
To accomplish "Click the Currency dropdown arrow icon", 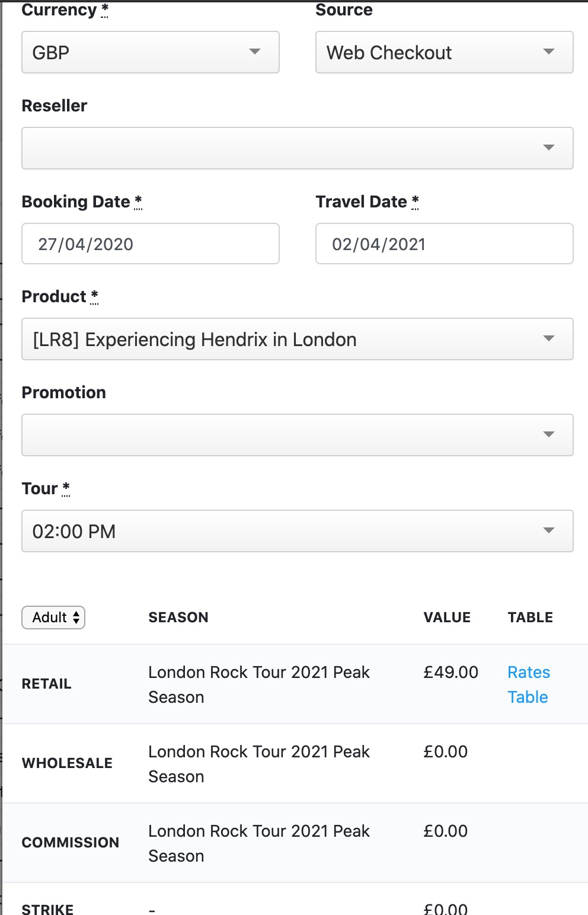I will 255,52.
